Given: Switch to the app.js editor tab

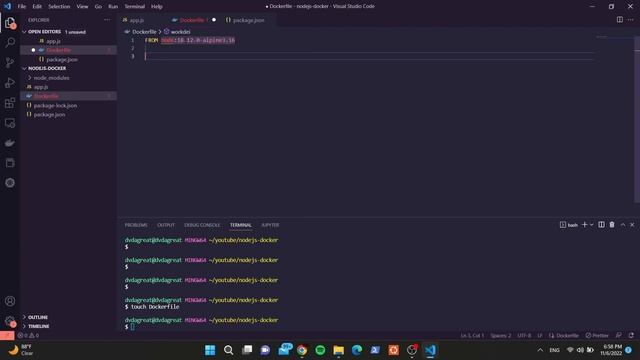Looking at the screenshot, I should tap(137, 20).
